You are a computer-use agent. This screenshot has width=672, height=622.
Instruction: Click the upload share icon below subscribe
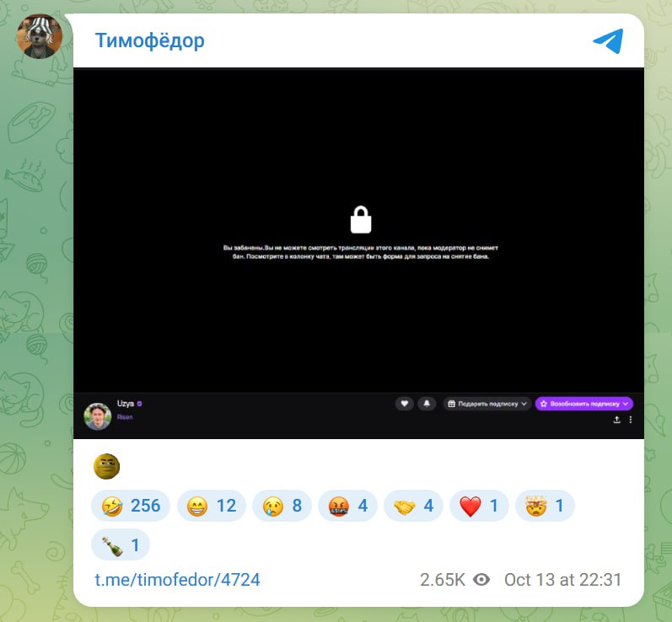tap(616, 420)
